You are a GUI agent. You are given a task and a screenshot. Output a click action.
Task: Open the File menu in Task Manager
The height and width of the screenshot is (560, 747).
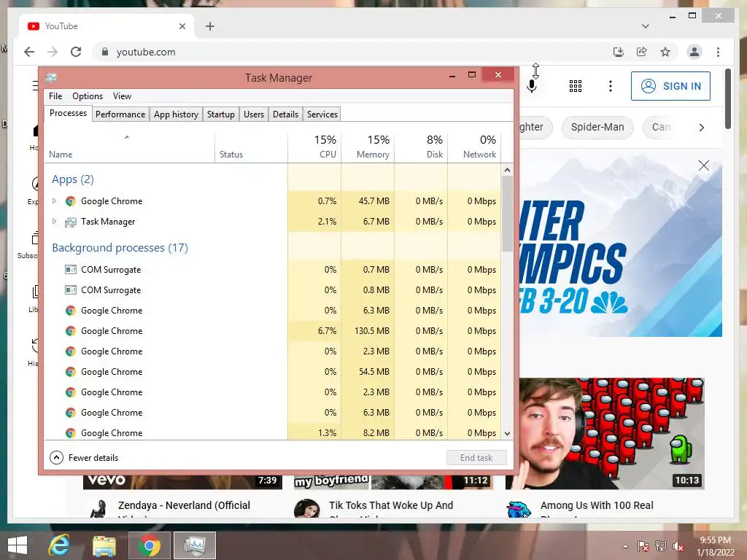55,96
